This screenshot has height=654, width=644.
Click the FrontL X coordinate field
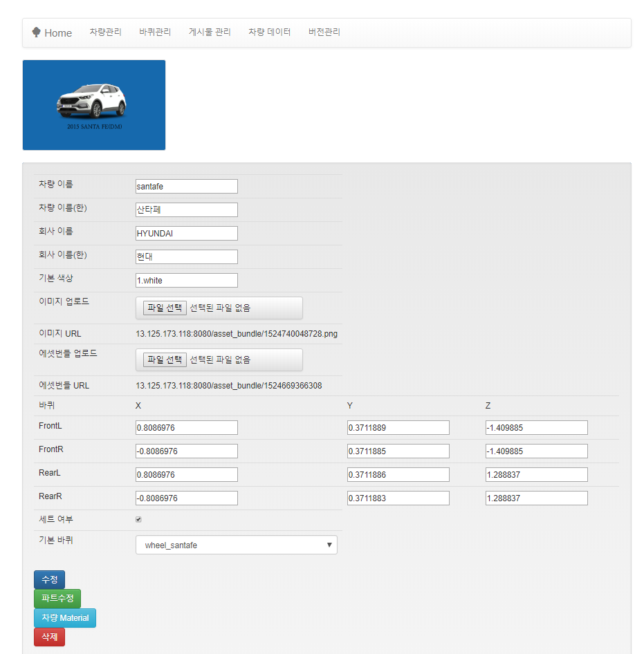pos(186,428)
